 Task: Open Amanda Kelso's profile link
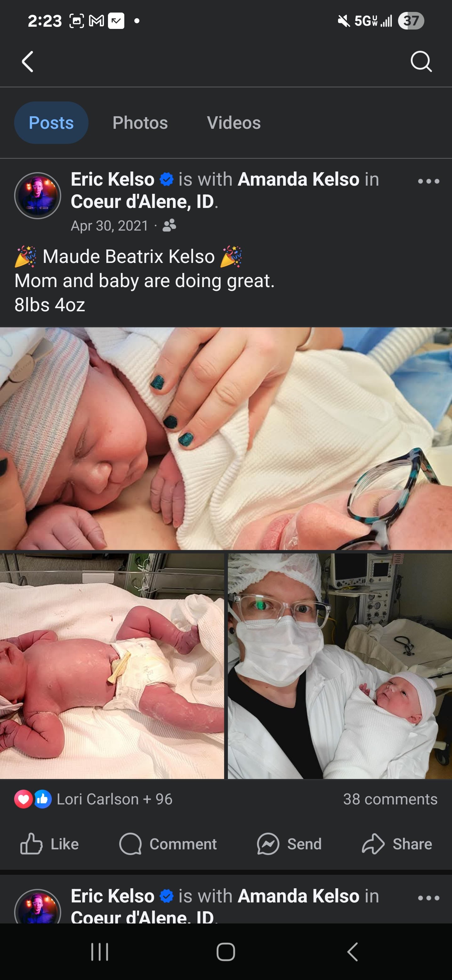299,179
